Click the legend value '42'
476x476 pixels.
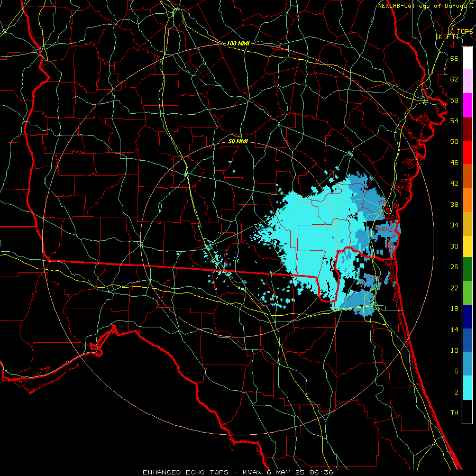[454, 184]
